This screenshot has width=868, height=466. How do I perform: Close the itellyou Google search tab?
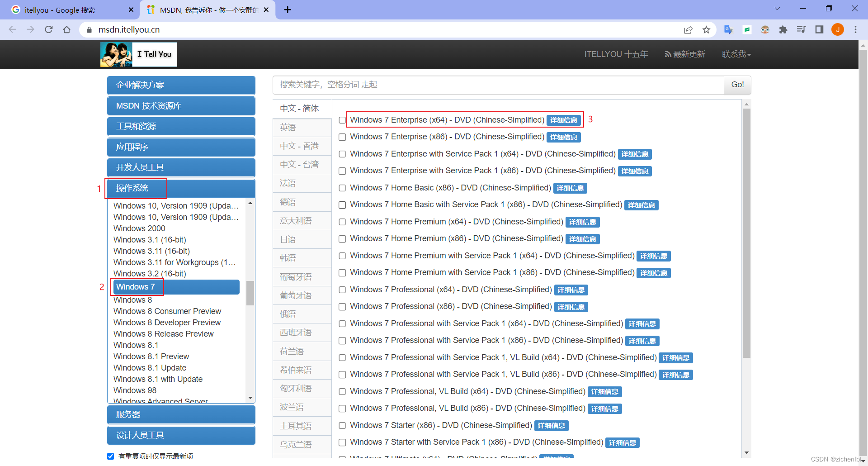click(x=131, y=10)
